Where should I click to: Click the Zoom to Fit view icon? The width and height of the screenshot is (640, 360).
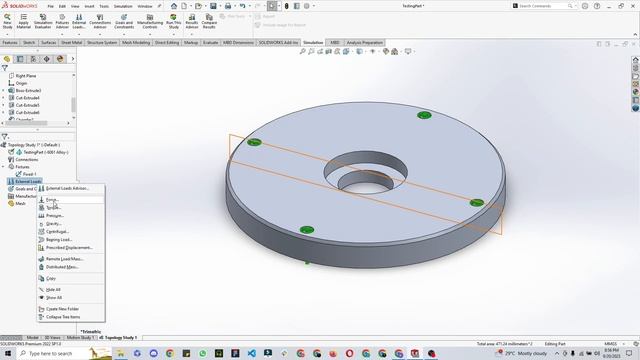pos(302,51)
